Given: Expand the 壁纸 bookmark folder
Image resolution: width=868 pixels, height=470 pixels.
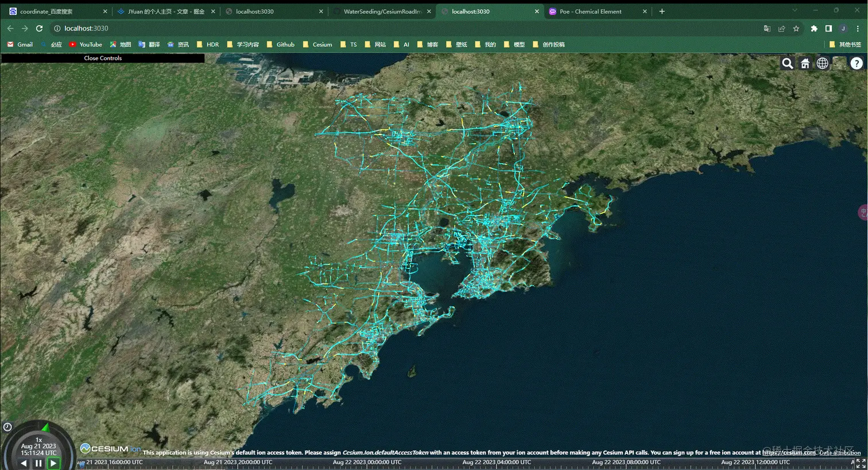Looking at the screenshot, I should coord(456,44).
